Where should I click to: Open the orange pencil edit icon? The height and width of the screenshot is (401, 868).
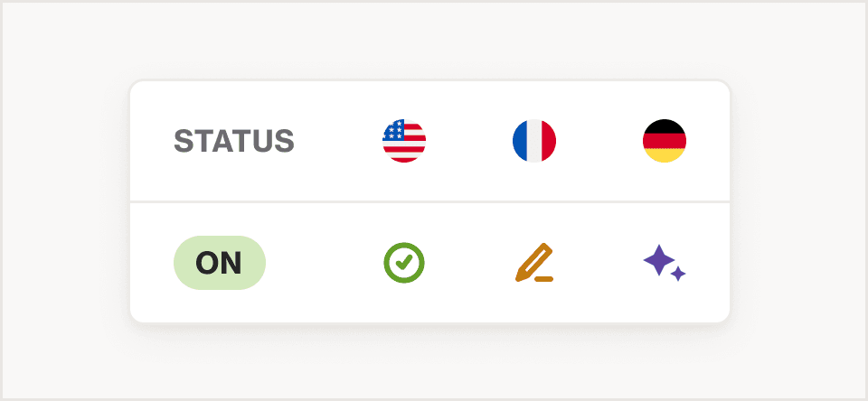click(534, 263)
